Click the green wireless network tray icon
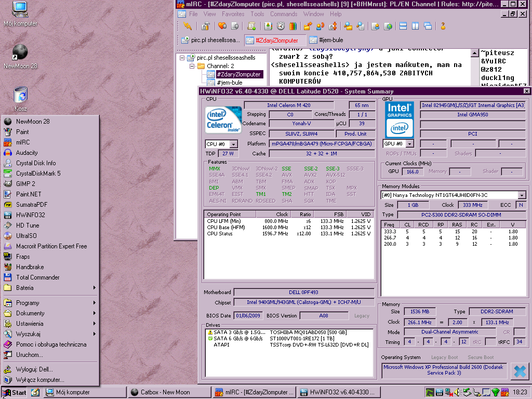 tap(496, 392)
